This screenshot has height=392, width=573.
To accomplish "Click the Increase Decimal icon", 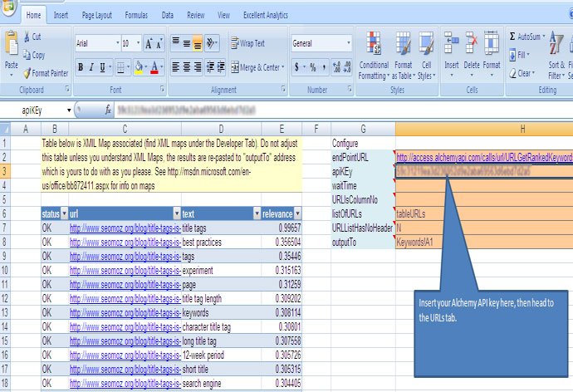I will 336,67.
